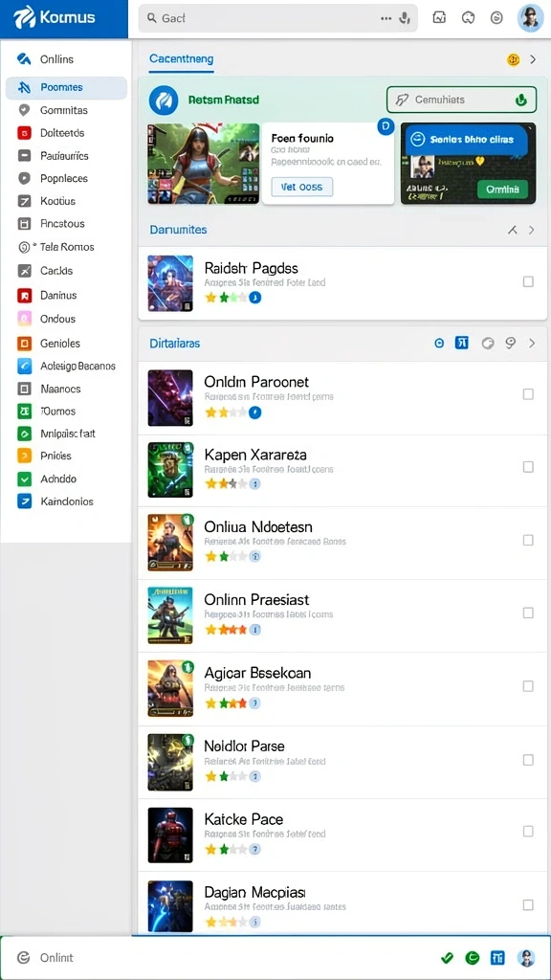
Task: Collapse the Darunmites section with up arrow
Action: click(x=513, y=230)
